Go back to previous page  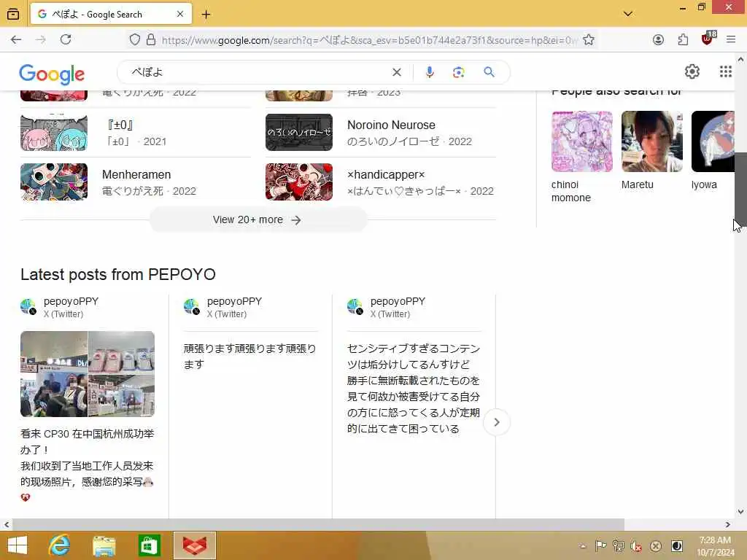click(16, 39)
